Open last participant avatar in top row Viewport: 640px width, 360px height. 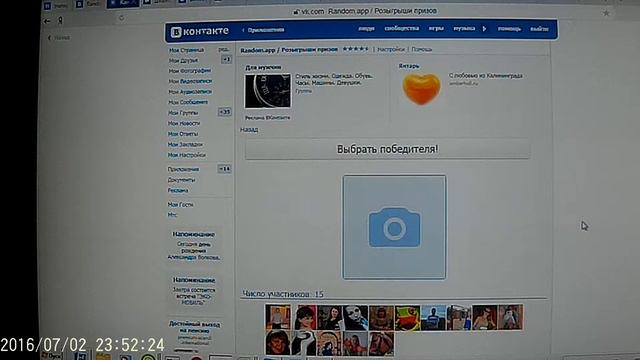tap(510, 317)
